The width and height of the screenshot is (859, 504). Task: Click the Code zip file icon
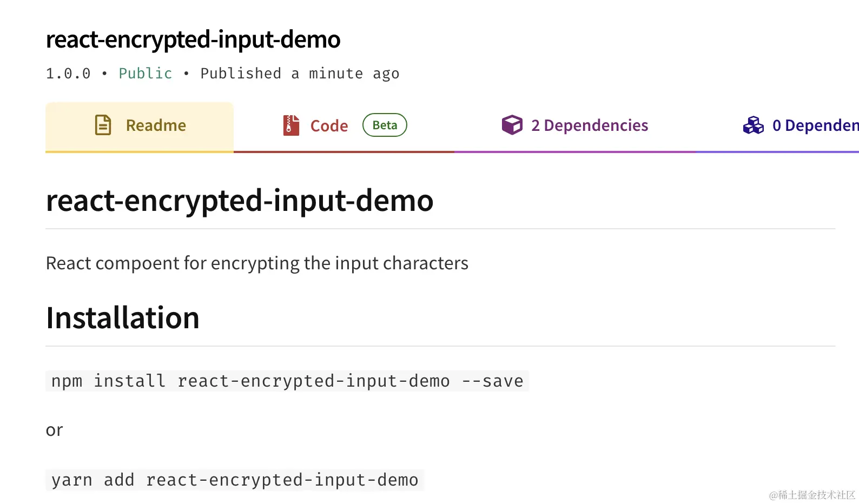[x=291, y=125]
